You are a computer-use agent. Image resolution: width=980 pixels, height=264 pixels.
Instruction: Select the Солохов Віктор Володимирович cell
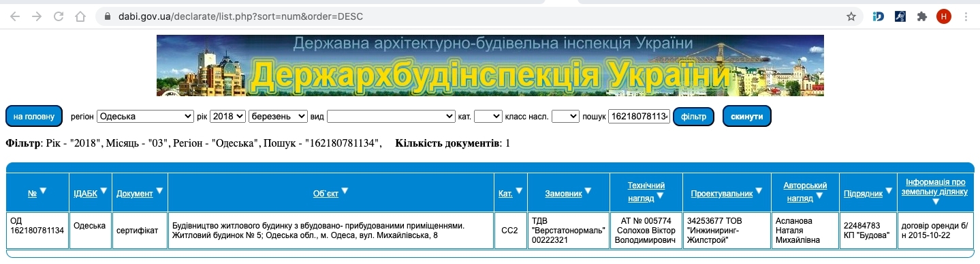646,231
